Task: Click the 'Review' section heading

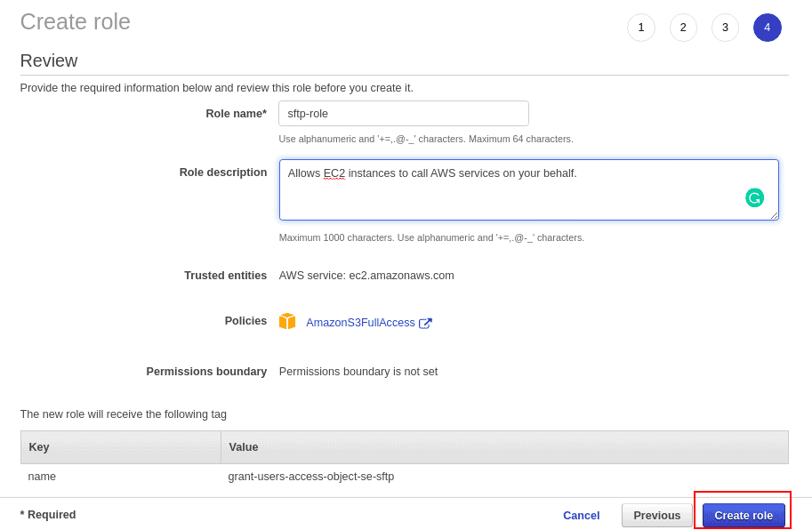Action: pos(49,60)
